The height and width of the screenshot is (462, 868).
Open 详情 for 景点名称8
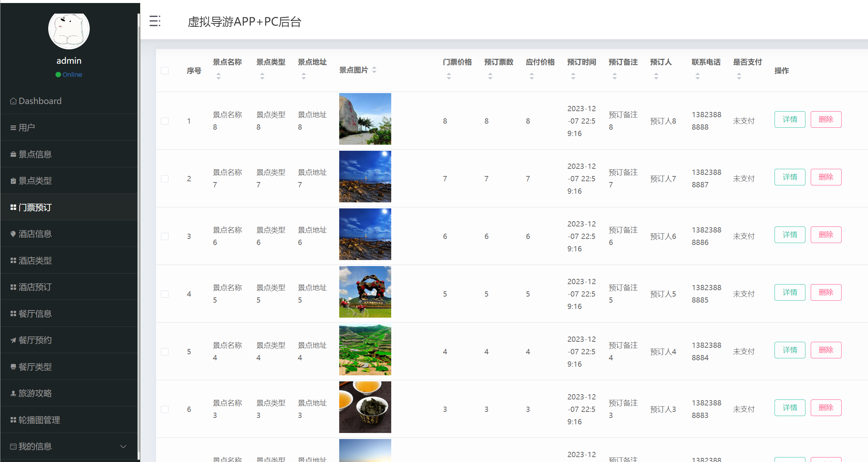pyautogui.click(x=790, y=119)
